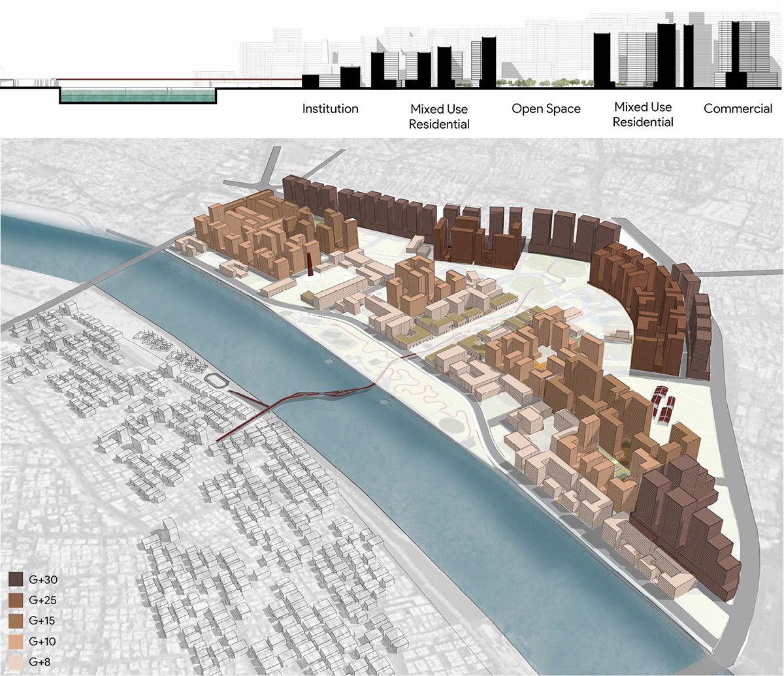Click the left Mixed Use Residential label
Image resolution: width=784 pixels, height=676 pixels.
coord(439,116)
